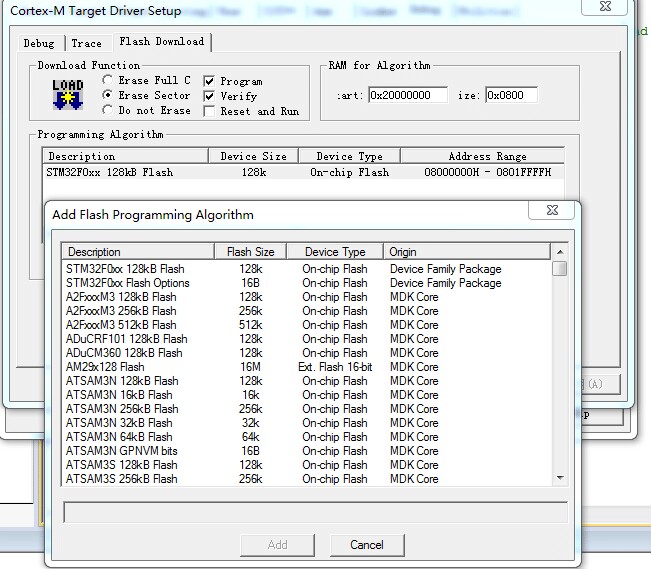The image size is (651, 569).
Task: Select the AM29x128 Flash algorithm entry
Action: tap(105, 367)
